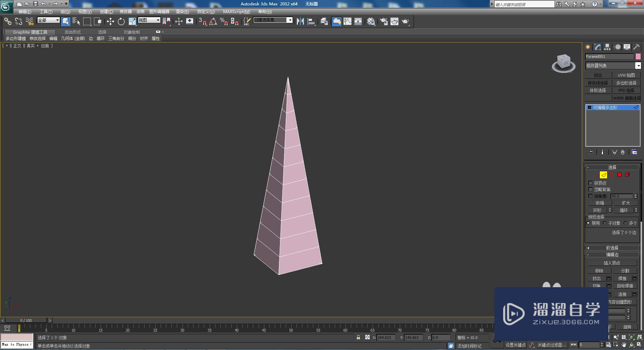644x350 pixels.
Task: Activate the Select and Scale tool
Action: click(x=132, y=21)
